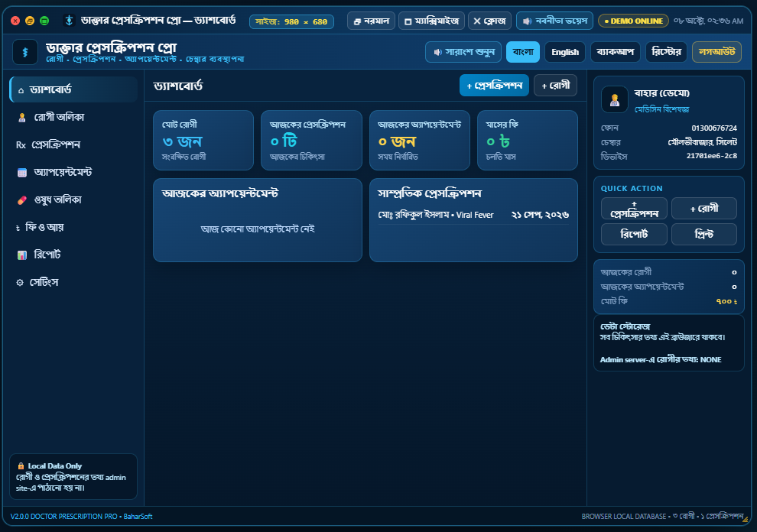Click the doctor avatar in profile card
757x532 pixels.
tap(615, 99)
